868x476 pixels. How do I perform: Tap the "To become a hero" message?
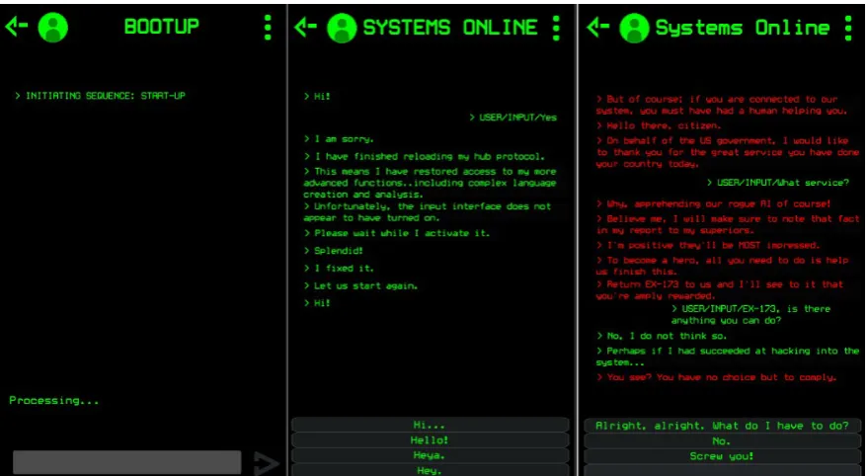tap(723, 266)
